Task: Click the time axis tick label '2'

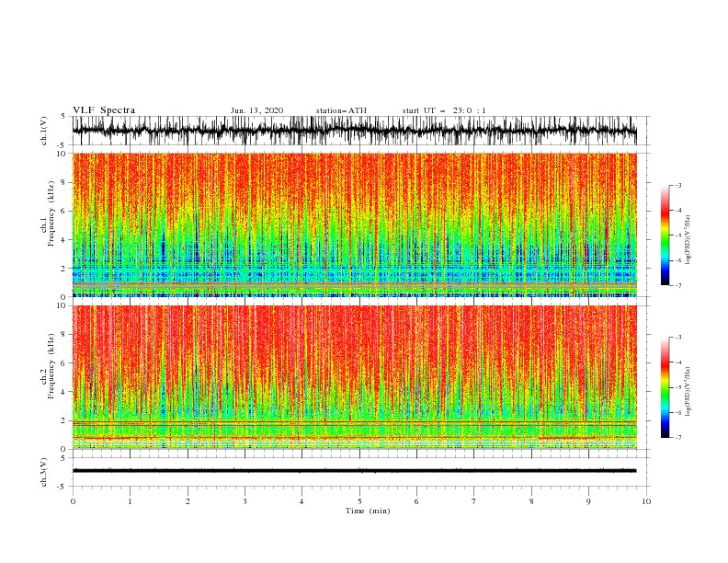Action: point(188,501)
